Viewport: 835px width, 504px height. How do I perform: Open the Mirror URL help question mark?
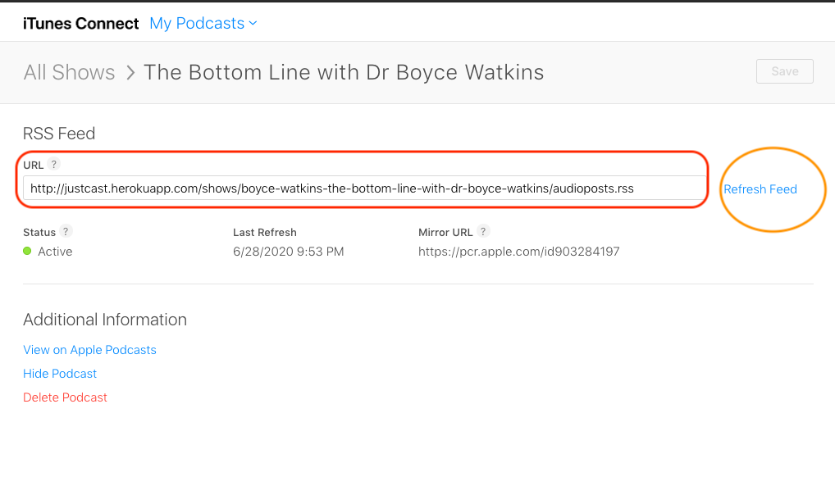tap(483, 231)
